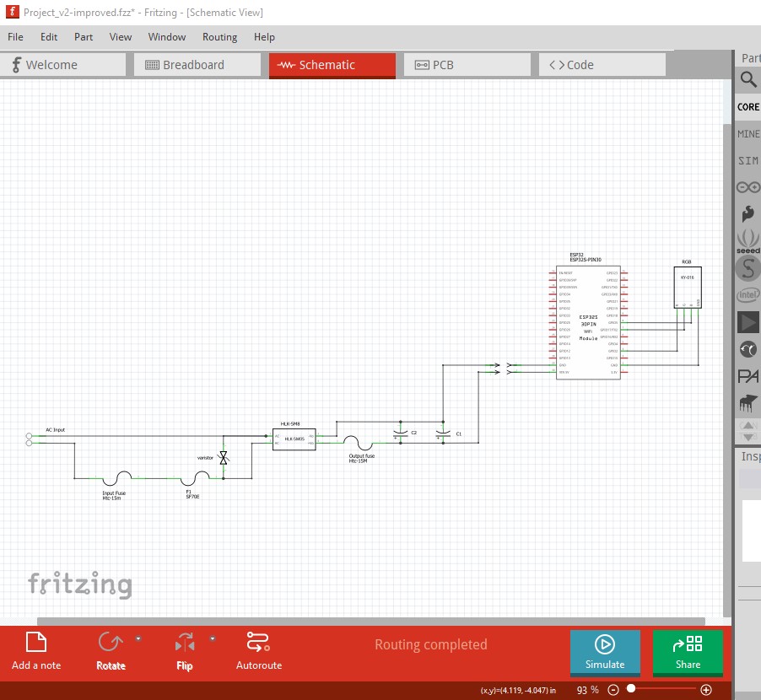Select the MINE parts bin

point(748,134)
